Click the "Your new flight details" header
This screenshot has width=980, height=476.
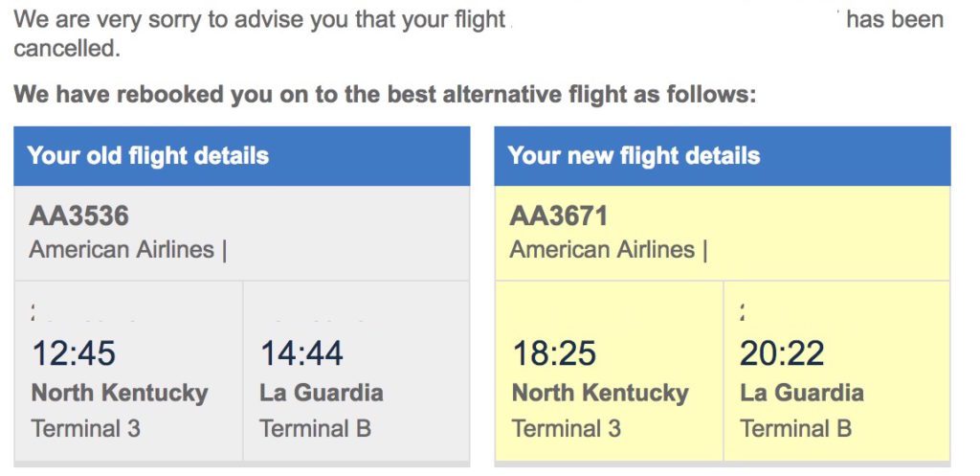point(634,156)
